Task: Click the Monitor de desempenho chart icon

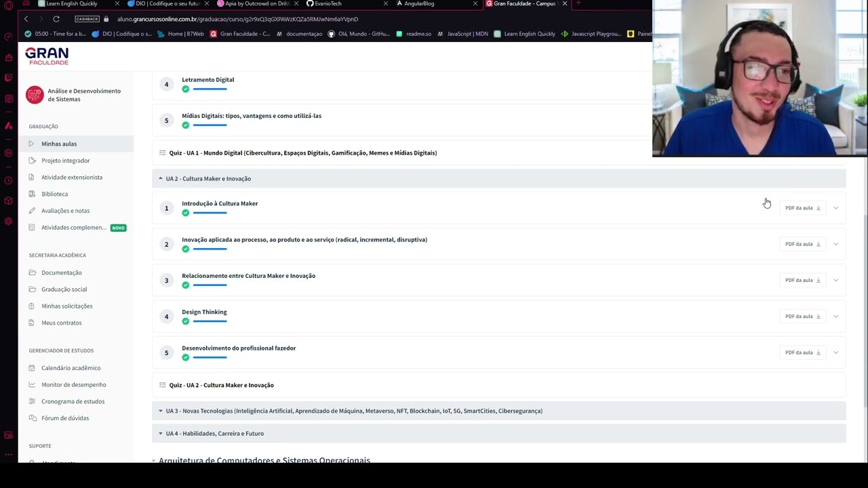Action: pyautogui.click(x=32, y=385)
